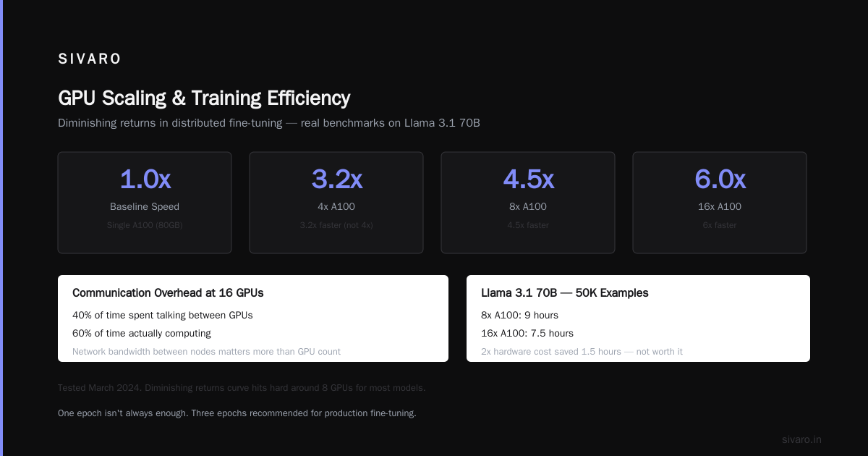Image resolution: width=868 pixels, height=456 pixels.
Task: Open the 1.0x Baseline Speed card
Action: [x=145, y=203]
